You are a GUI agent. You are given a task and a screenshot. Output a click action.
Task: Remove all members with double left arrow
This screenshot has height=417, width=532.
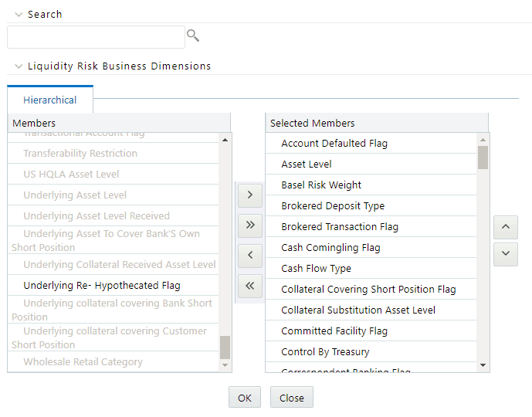tap(250, 286)
